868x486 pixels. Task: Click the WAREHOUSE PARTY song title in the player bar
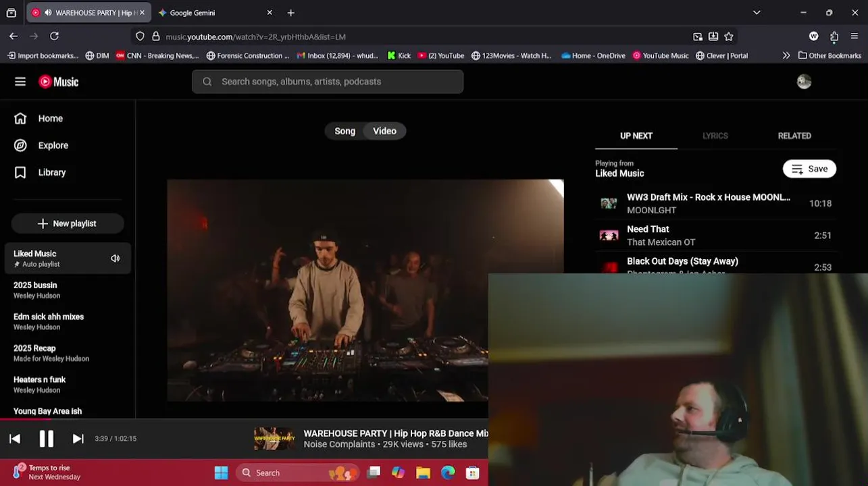click(x=396, y=433)
